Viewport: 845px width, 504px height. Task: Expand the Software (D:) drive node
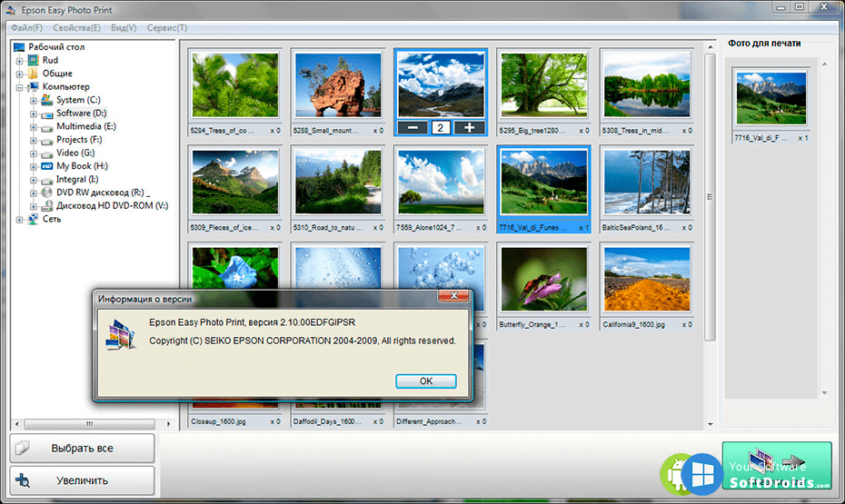tap(34, 114)
